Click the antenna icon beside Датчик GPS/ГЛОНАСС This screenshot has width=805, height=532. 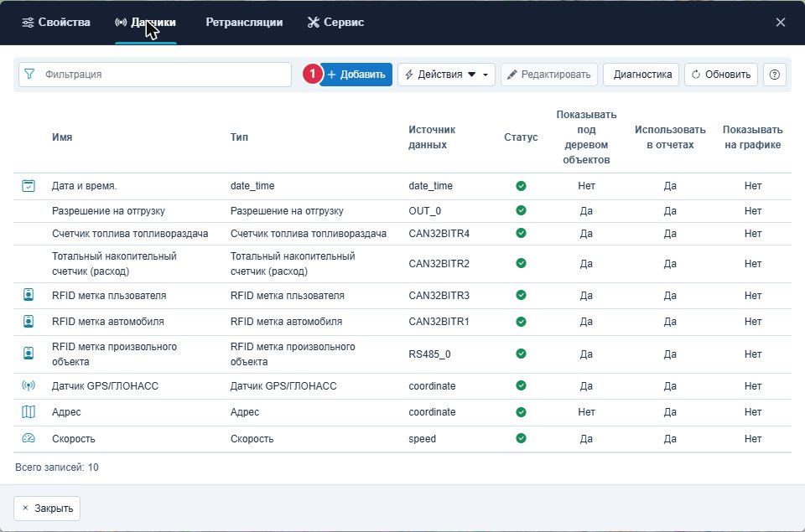pos(29,385)
